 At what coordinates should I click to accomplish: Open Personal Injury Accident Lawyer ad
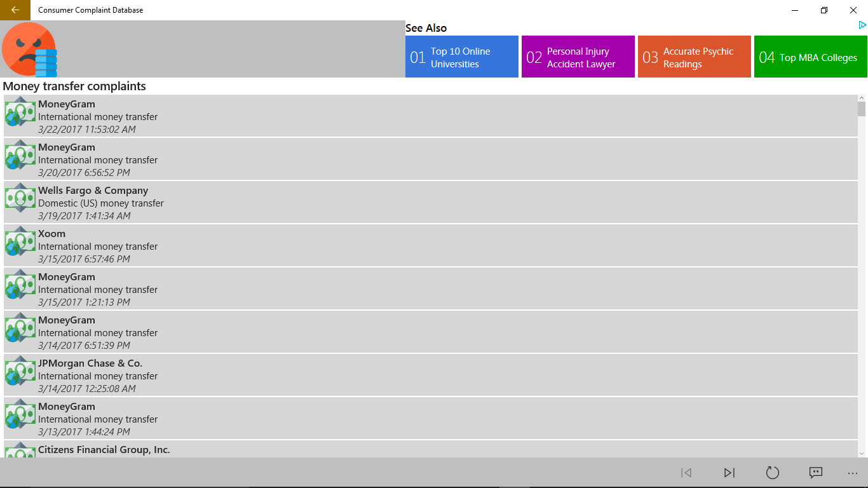[x=578, y=57]
